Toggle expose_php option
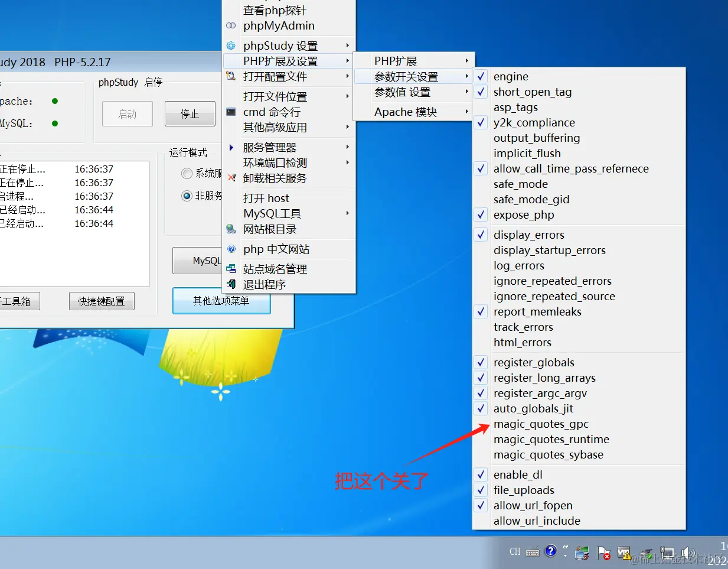Screen dimensions: 728x569 tap(579, 214)
